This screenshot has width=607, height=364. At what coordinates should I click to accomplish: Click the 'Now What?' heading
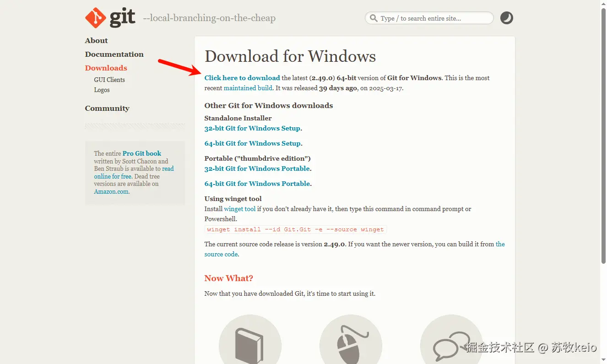228,278
